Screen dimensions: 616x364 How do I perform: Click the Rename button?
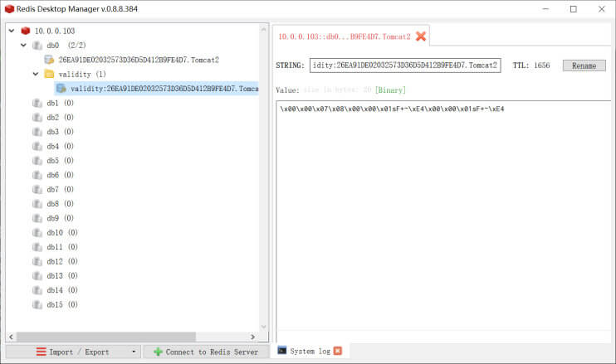coord(584,66)
